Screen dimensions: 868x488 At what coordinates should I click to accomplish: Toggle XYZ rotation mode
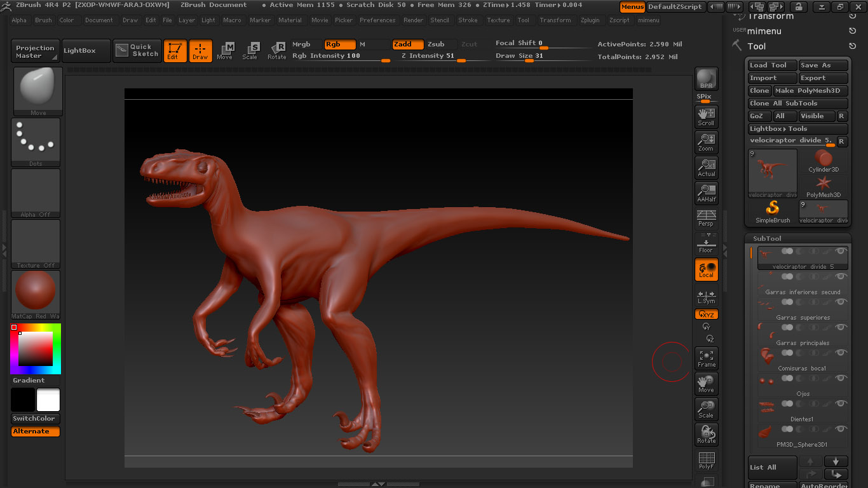coord(706,314)
